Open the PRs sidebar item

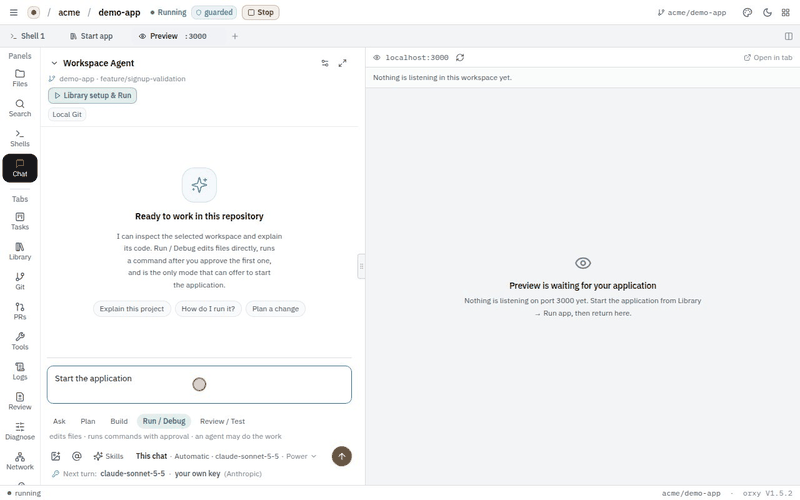click(20, 311)
